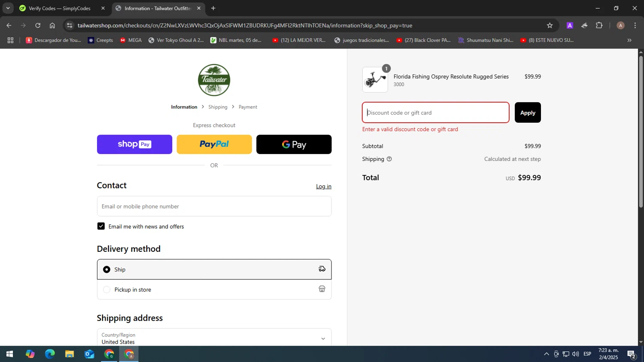Close the Tailwater checkout tab
This screenshot has width=644, height=362.
199,8
